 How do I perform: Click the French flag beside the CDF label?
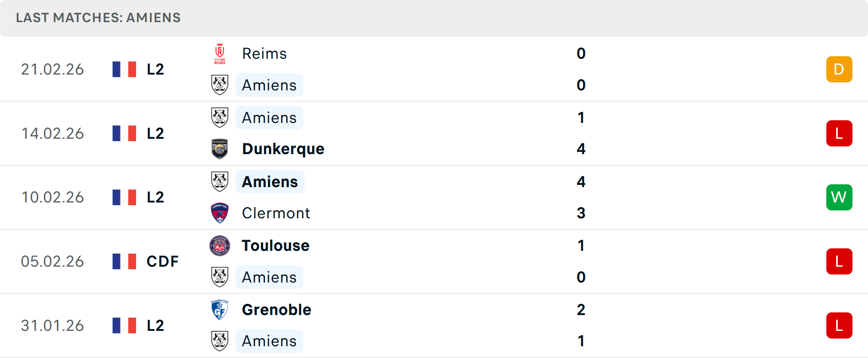(124, 261)
